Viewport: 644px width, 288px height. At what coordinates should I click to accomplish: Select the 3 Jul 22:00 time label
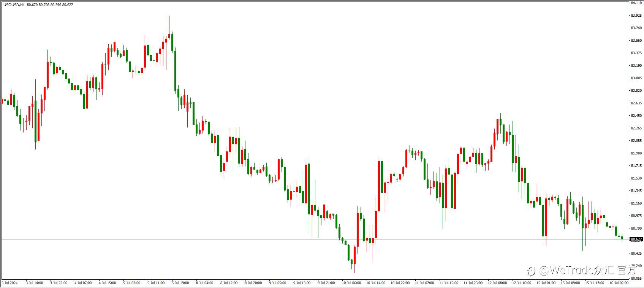59,283
